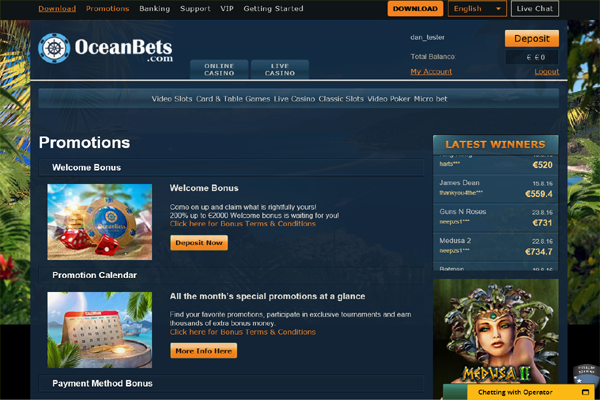Open the Welcome Bonus dice image

[x=99, y=222]
